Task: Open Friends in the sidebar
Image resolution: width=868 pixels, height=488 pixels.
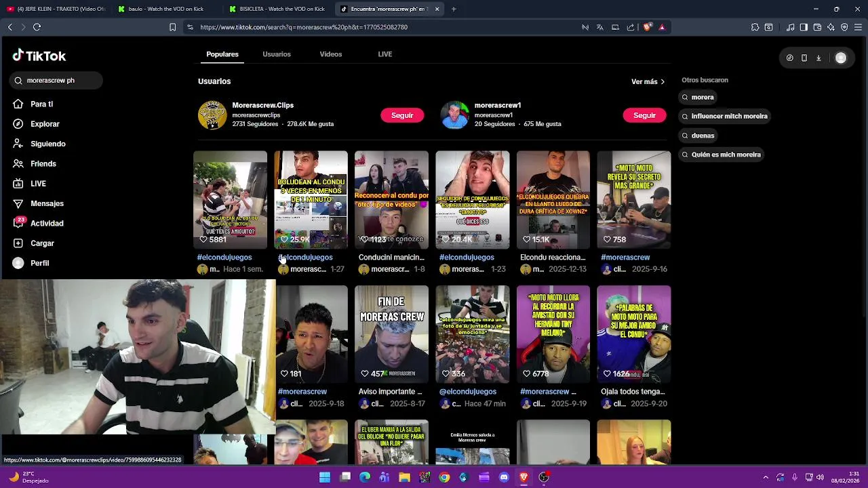Action: click(43, 163)
